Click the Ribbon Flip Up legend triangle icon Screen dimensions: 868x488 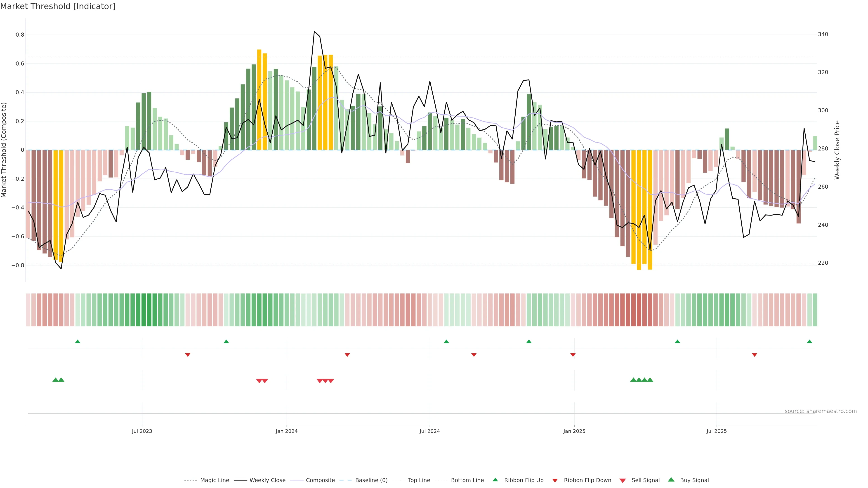click(495, 480)
